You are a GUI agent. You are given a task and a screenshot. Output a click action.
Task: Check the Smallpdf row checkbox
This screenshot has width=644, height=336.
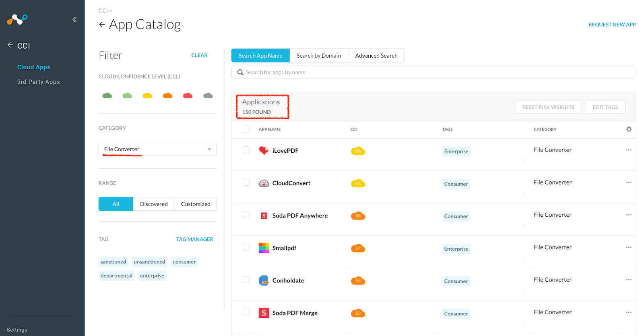point(246,247)
